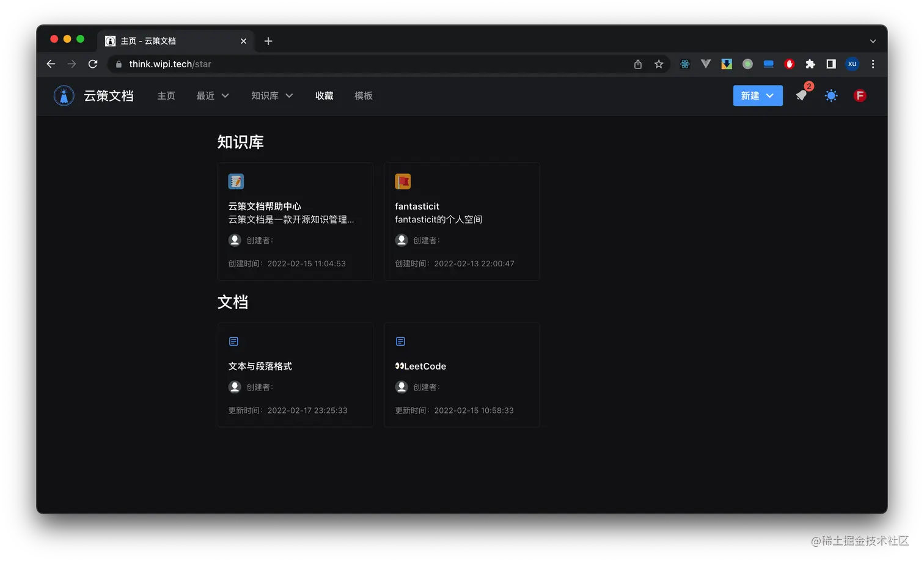Click the browser address bar
Viewport: 924px width, 562px height.
pyautogui.click(x=306, y=64)
